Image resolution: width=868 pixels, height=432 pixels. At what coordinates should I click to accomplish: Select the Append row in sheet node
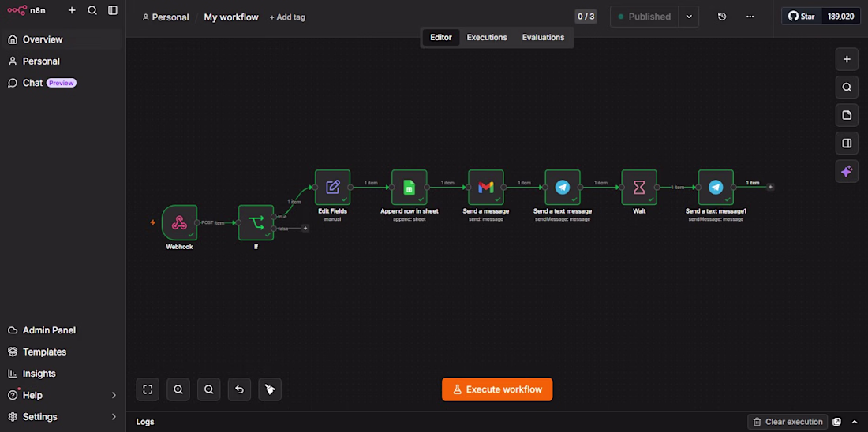(x=409, y=187)
